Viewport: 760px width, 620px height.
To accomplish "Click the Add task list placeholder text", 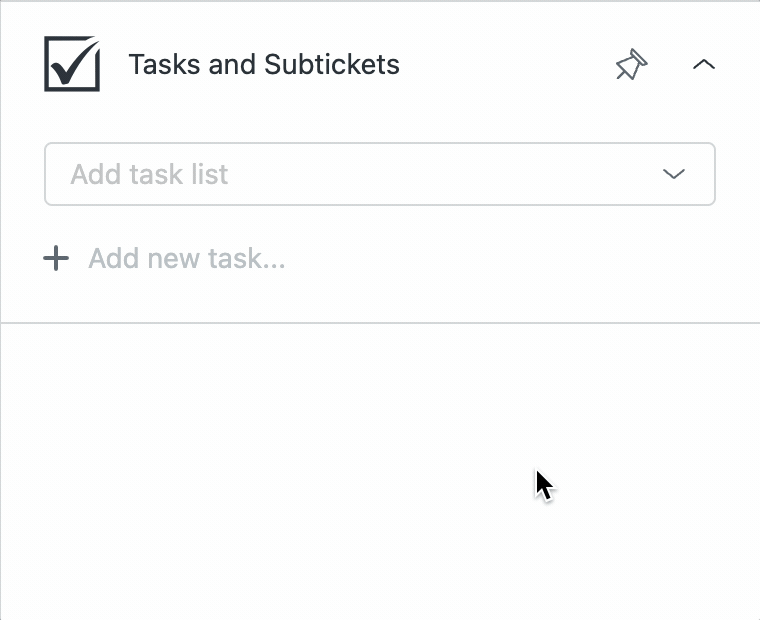I will tap(149, 174).
